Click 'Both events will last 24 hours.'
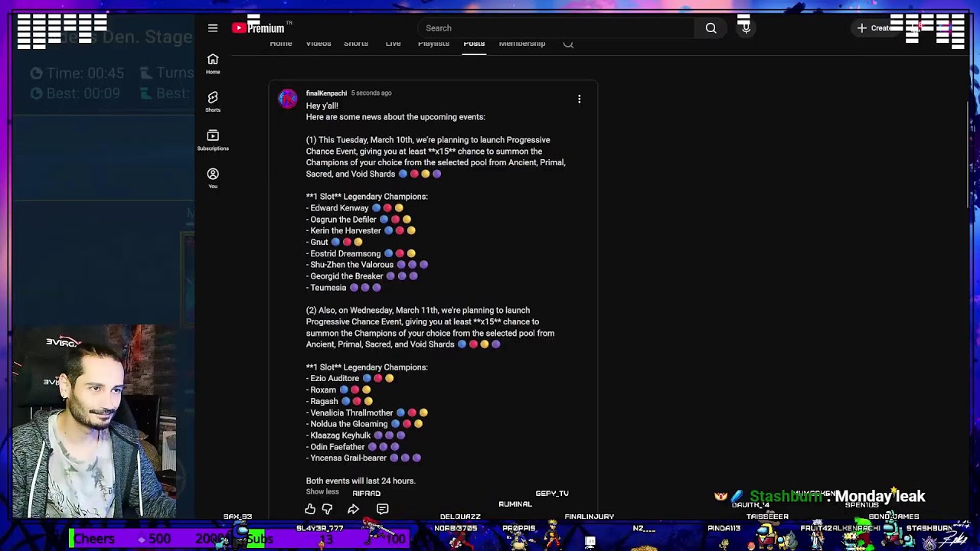Image resolution: width=980 pixels, height=551 pixels. coord(361,481)
